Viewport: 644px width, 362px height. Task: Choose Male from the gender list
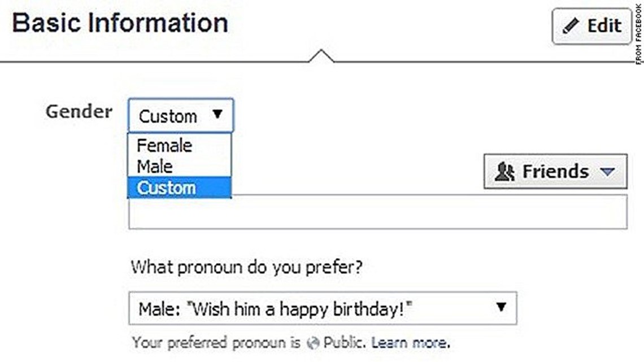click(155, 166)
